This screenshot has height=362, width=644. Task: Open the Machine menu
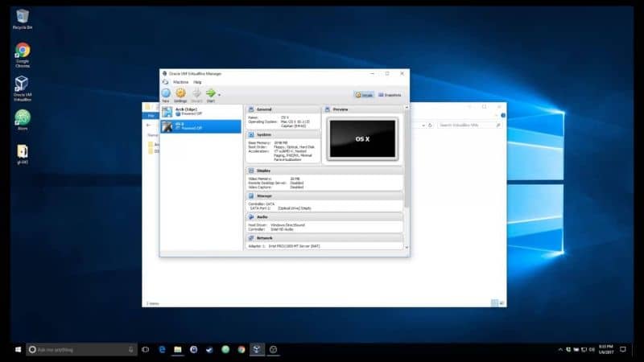pos(180,82)
